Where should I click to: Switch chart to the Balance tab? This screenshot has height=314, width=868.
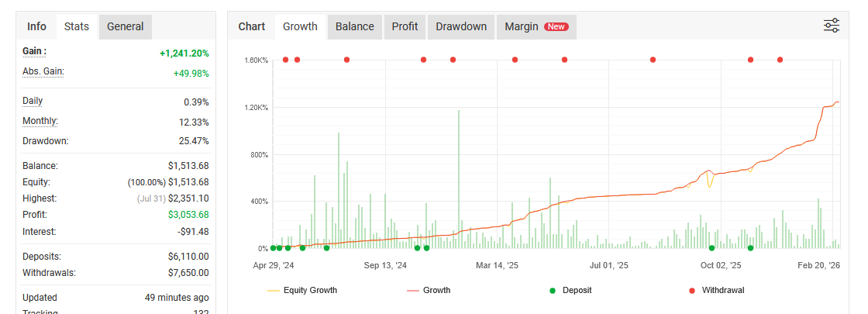[354, 26]
